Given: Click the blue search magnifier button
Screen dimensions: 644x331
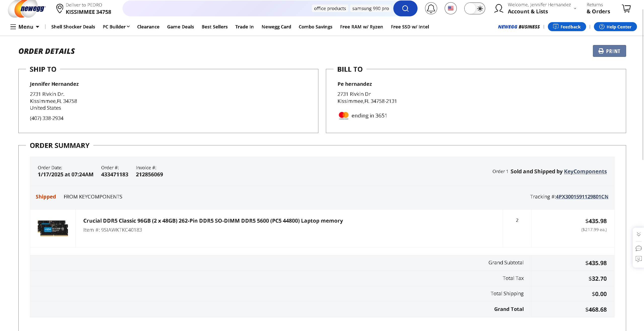Looking at the screenshot, I should pyautogui.click(x=405, y=9).
